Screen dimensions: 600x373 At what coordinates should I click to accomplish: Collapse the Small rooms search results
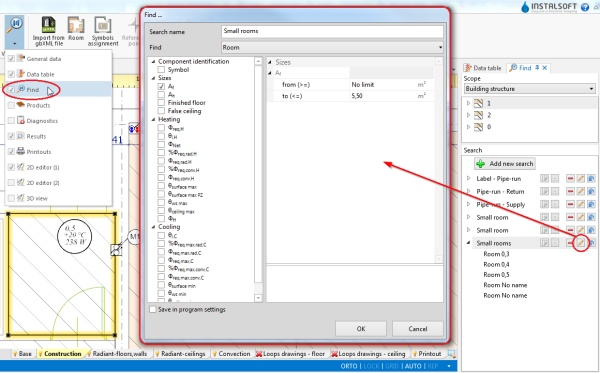[x=468, y=243]
